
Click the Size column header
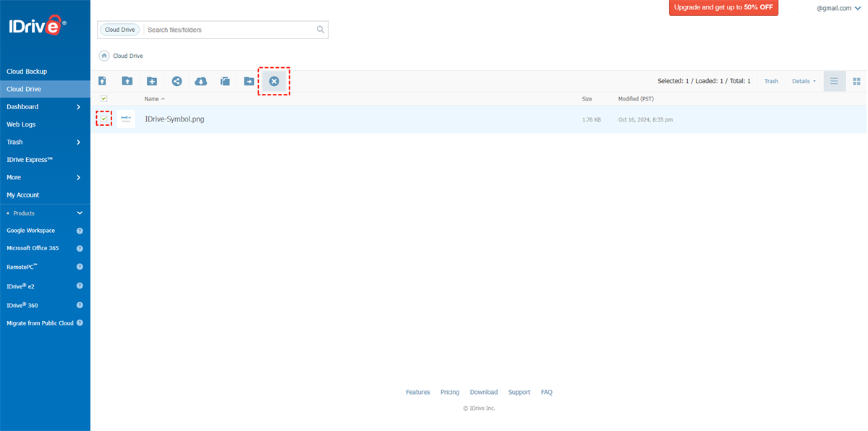[587, 98]
